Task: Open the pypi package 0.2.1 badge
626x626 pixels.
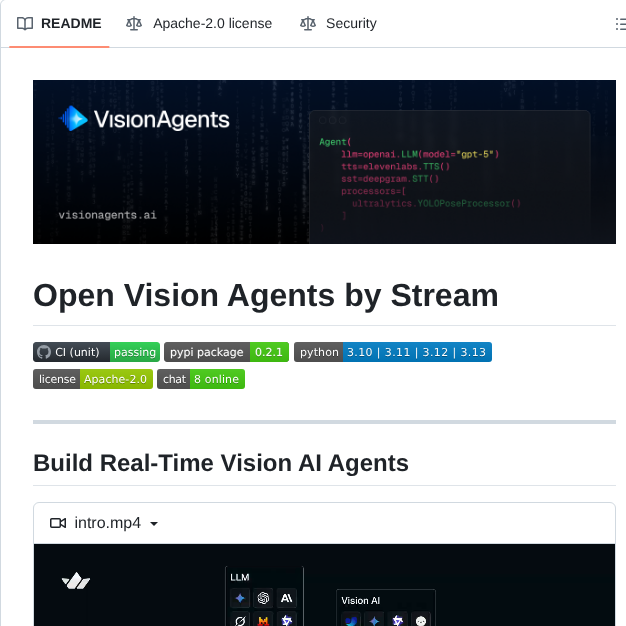Action: pos(226,352)
